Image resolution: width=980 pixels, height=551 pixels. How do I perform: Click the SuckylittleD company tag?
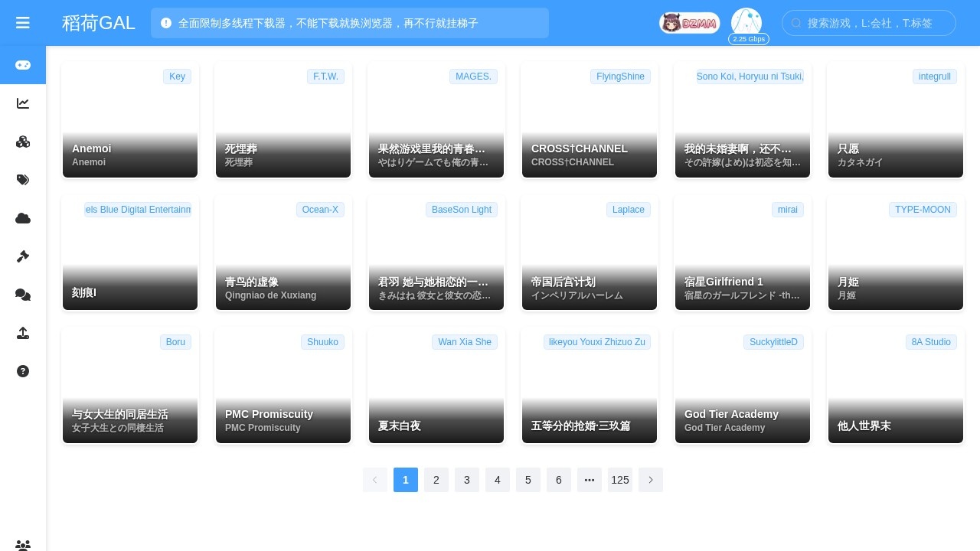(x=773, y=342)
